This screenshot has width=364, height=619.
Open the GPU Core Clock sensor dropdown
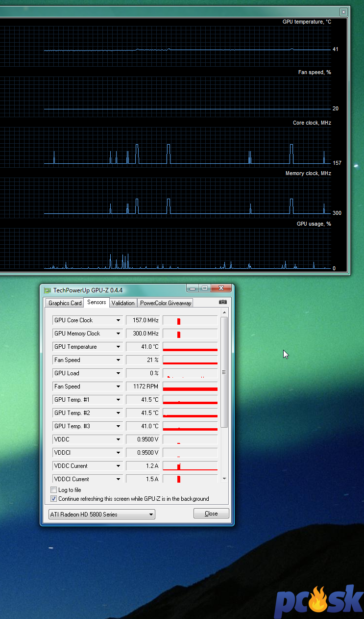tap(118, 320)
